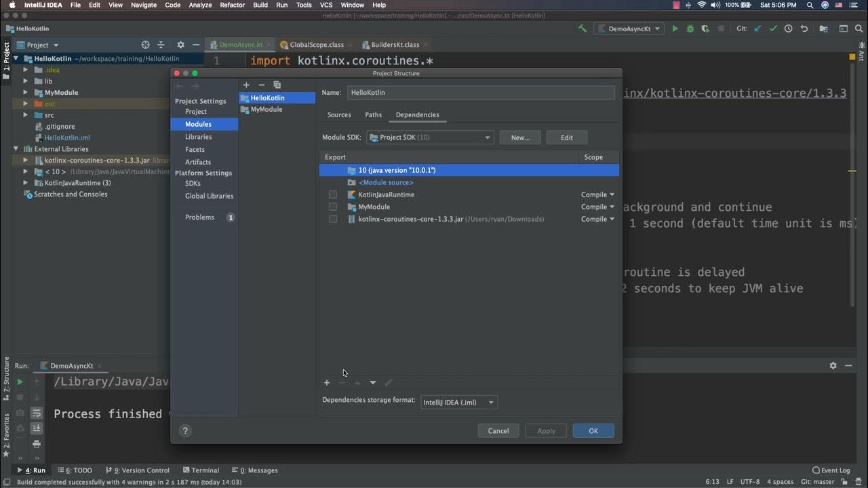Screen dimensions: 868x488
Task: Click the Git update project arrow icon
Action: 757,28
